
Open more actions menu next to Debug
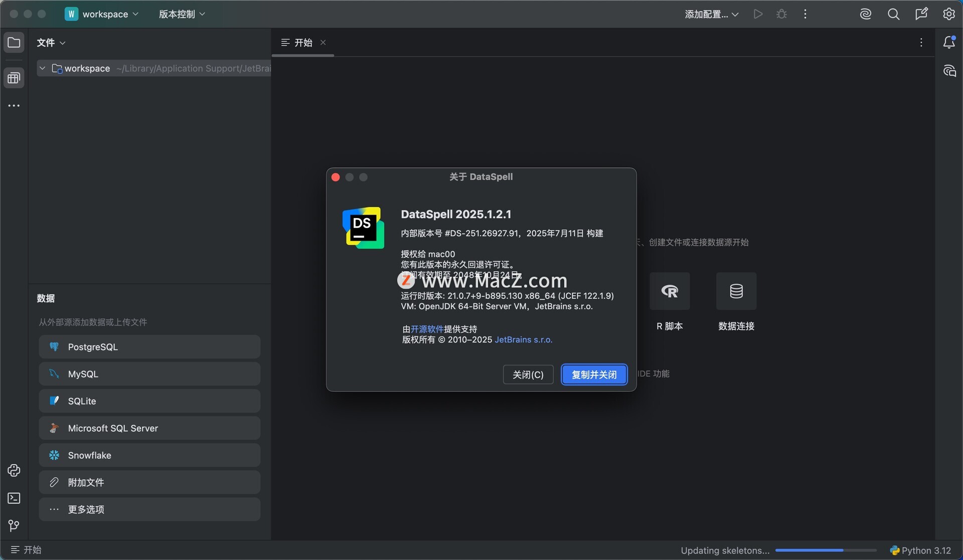tap(805, 14)
